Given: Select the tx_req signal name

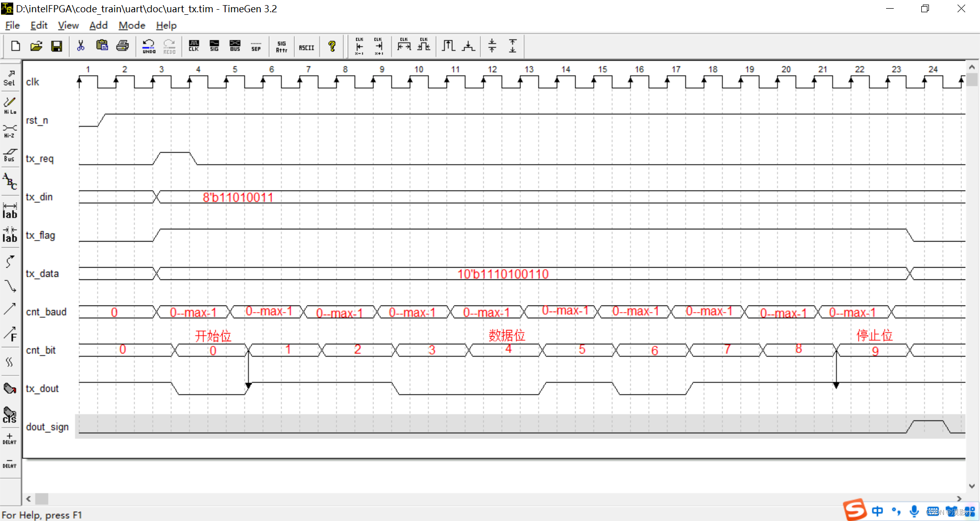Looking at the screenshot, I should tap(40, 159).
